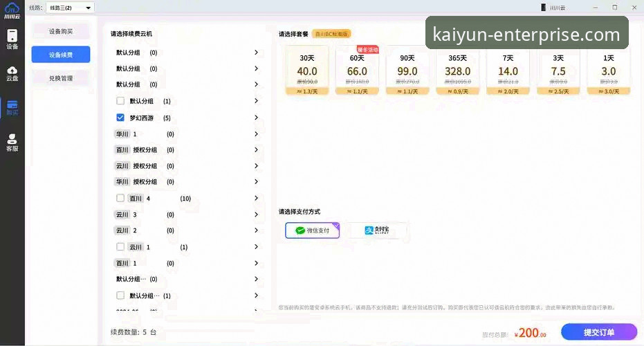Check the truncated 默认分组… (1) checkbox
This screenshot has width=644, height=346.
[120, 295]
